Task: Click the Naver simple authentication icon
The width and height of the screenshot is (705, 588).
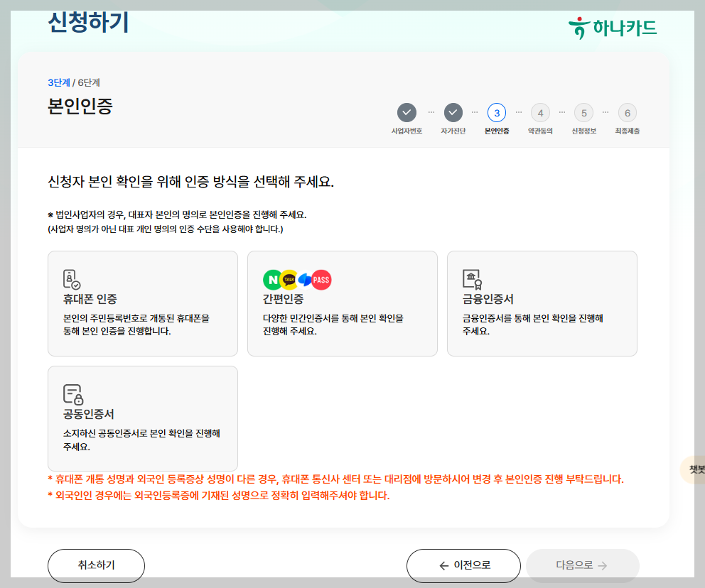Action: pos(273,280)
